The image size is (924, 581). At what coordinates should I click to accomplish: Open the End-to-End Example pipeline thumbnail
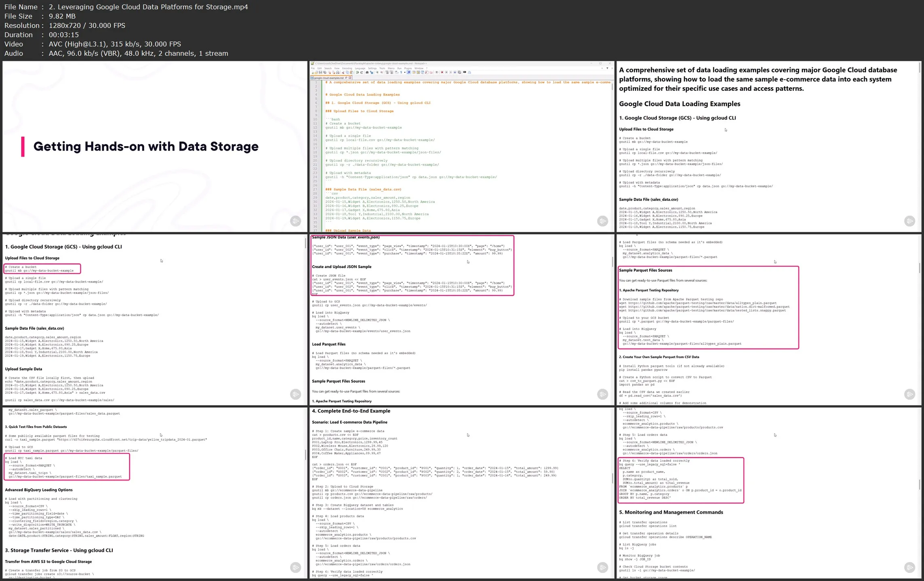point(462,493)
